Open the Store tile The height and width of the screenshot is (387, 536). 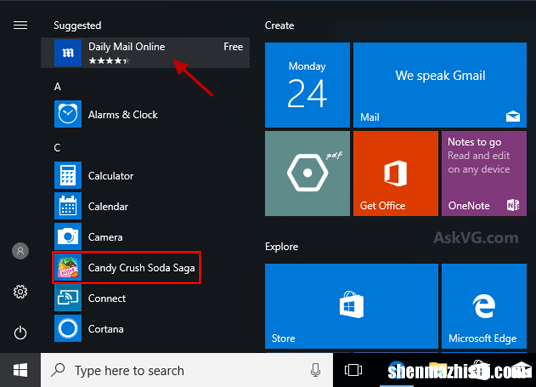pyautogui.click(x=351, y=306)
